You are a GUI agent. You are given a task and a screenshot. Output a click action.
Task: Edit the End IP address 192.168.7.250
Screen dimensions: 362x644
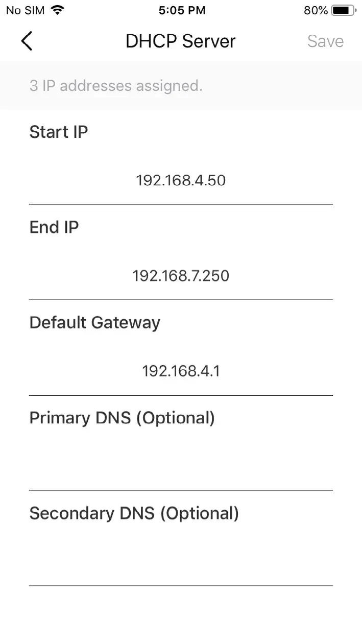pos(181,276)
